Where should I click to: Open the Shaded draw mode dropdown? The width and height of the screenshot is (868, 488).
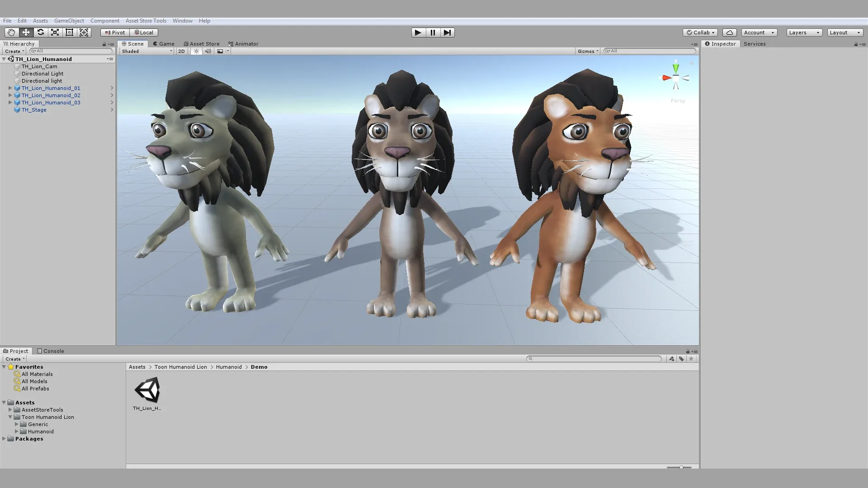pos(147,51)
